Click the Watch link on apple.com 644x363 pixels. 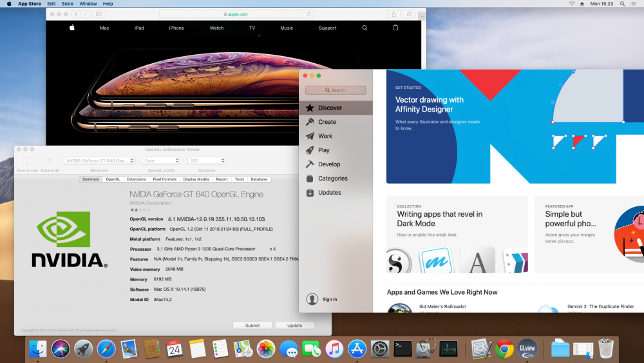216,28
